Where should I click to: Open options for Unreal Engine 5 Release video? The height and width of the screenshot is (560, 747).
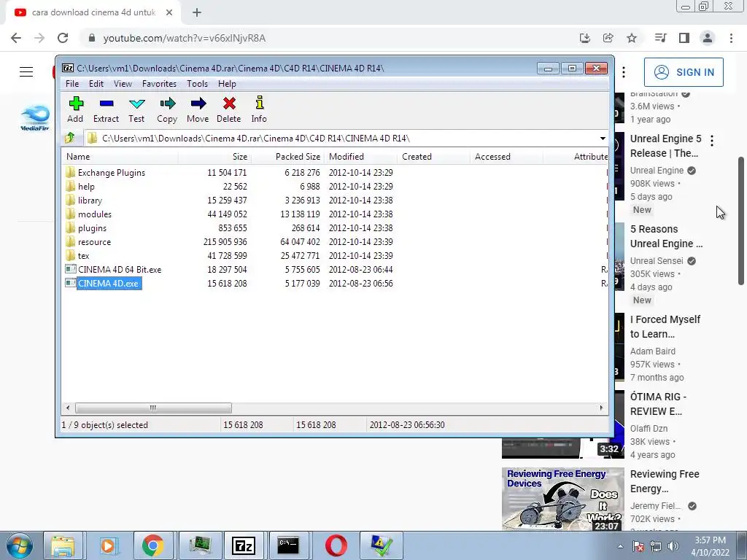(712, 141)
